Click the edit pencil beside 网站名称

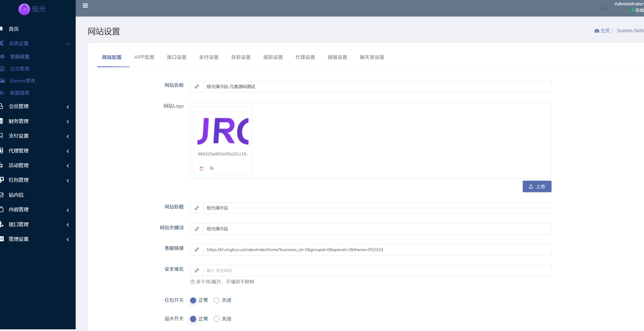[x=197, y=86]
